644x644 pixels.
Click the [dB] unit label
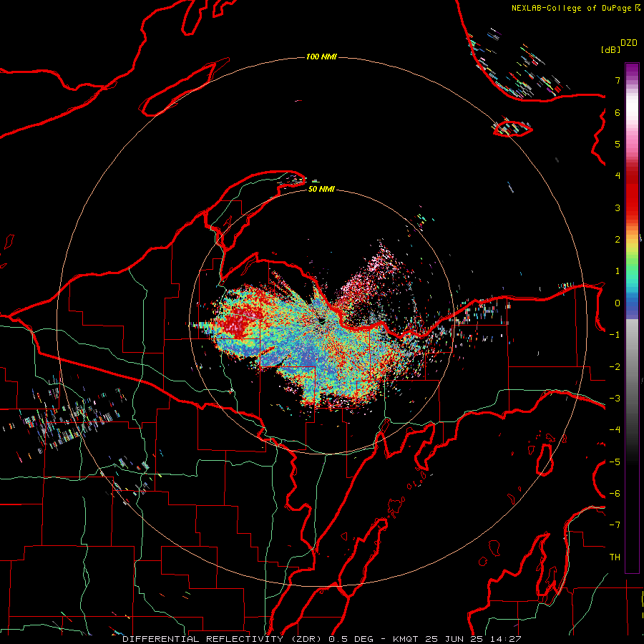610,50
